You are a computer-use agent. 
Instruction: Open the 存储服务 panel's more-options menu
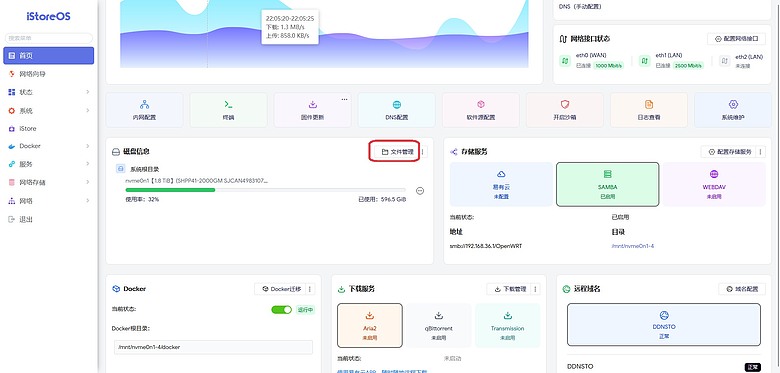click(x=761, y=152)
